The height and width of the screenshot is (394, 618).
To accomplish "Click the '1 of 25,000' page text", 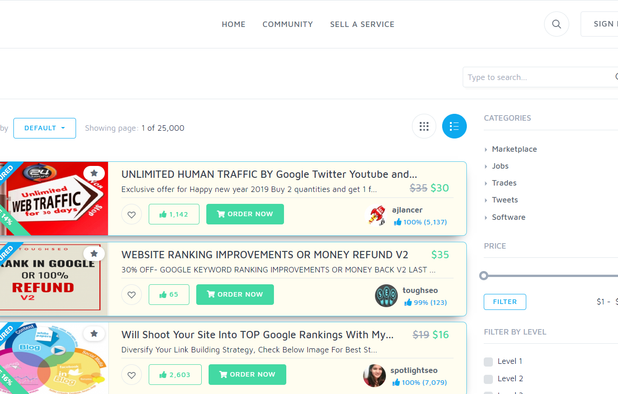I will point(163,128).
